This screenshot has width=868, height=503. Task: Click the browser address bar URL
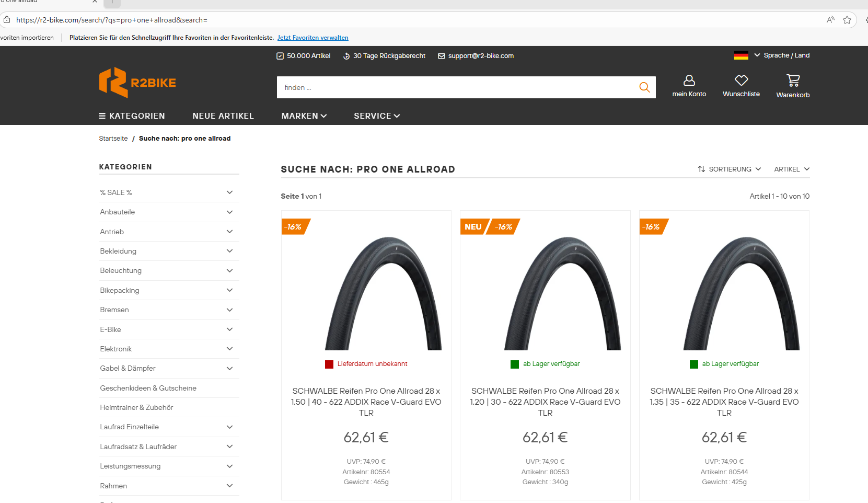coord(112,20)
